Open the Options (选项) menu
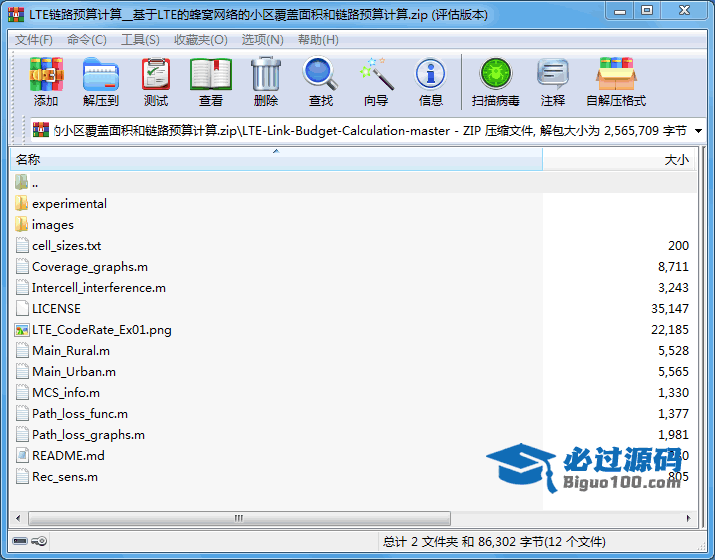 pyautogui.click(x=262, y=40)
